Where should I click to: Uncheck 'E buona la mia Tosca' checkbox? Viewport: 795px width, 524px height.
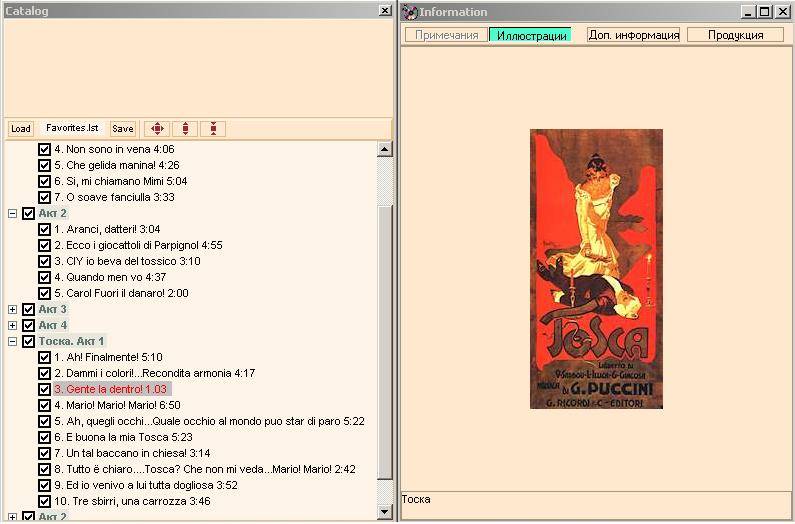45,437
